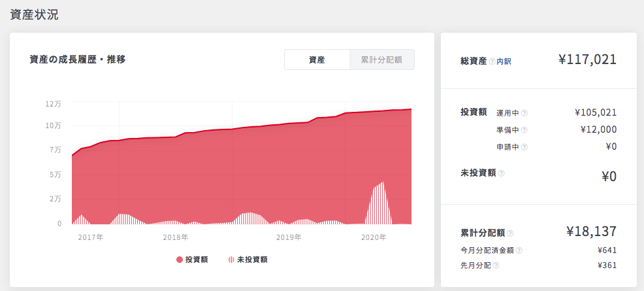This screenshot has height=291, width=644.
Task: Switch to the 資産 tab
Action: click(317, 60)
